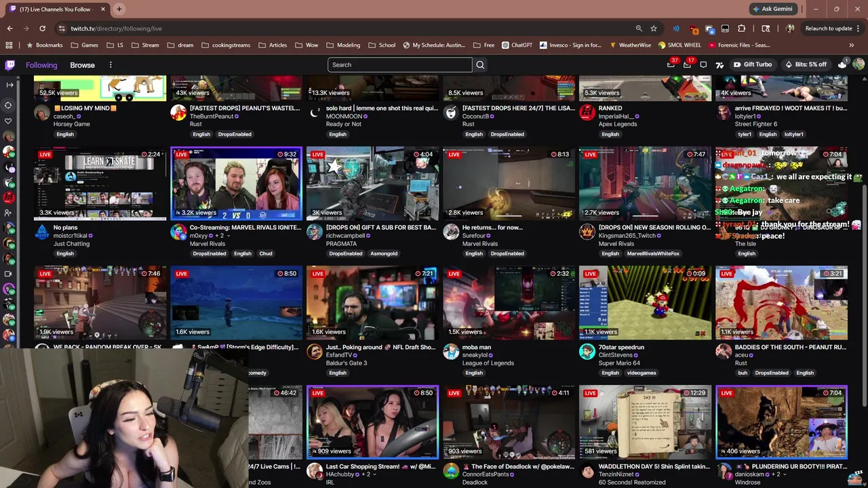Click the Asmongold tag under richwcampbell
This screenshot has width=868, height=488.
pyautogui.click(x=384, y=253)
